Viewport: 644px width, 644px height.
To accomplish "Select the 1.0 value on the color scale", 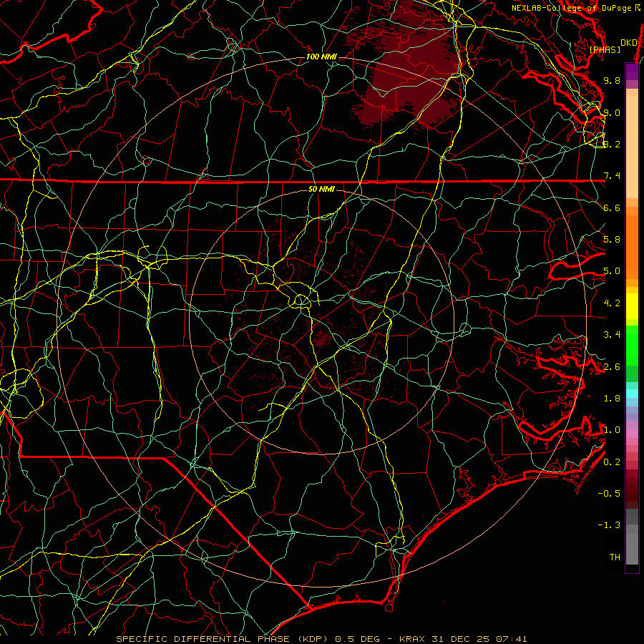I will coord(612,430).
